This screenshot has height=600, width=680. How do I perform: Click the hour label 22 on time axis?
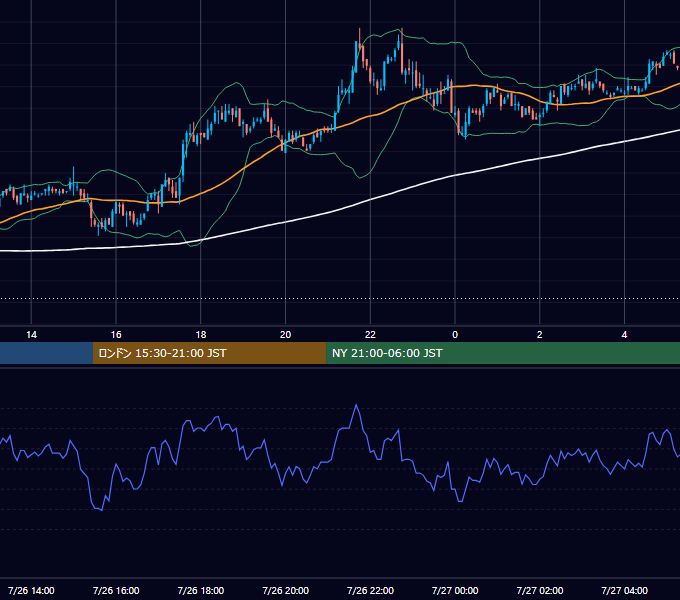tap(370, 335)
